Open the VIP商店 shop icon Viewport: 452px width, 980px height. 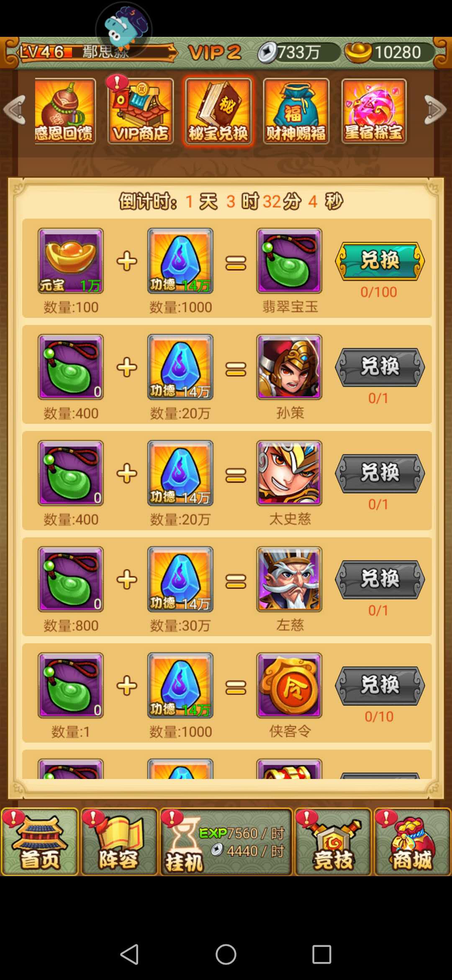(x=141, y=111)
